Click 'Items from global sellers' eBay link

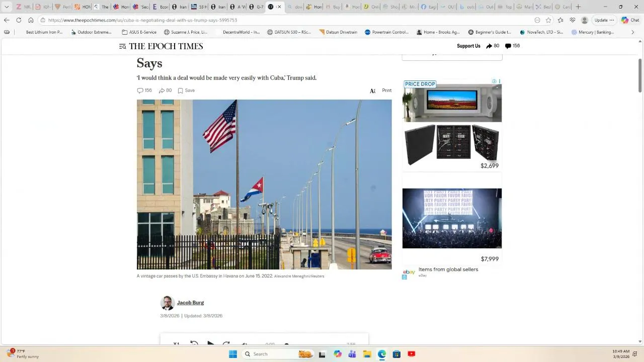448,269
